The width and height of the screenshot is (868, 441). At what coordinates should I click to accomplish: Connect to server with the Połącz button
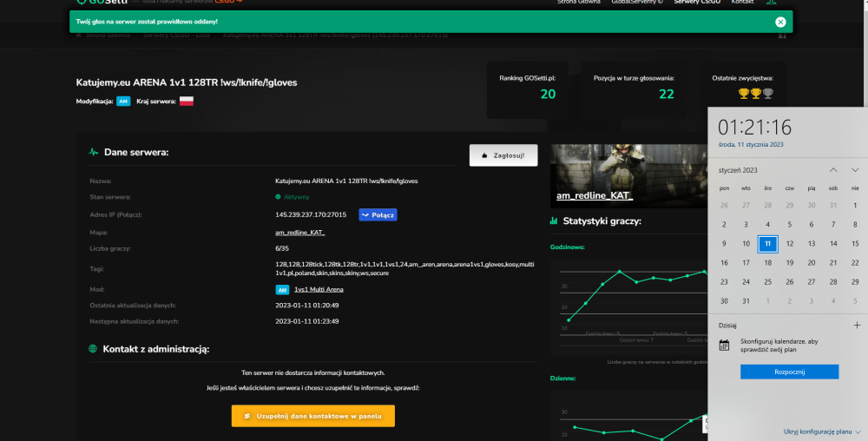pos(378,214)
